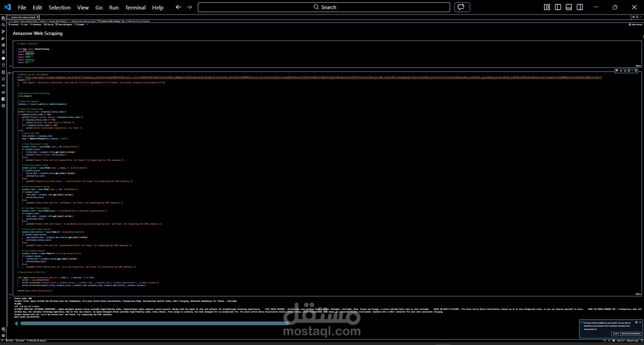Open the File menu
This screenshot has height=345, width=644.
pos(22,7)
